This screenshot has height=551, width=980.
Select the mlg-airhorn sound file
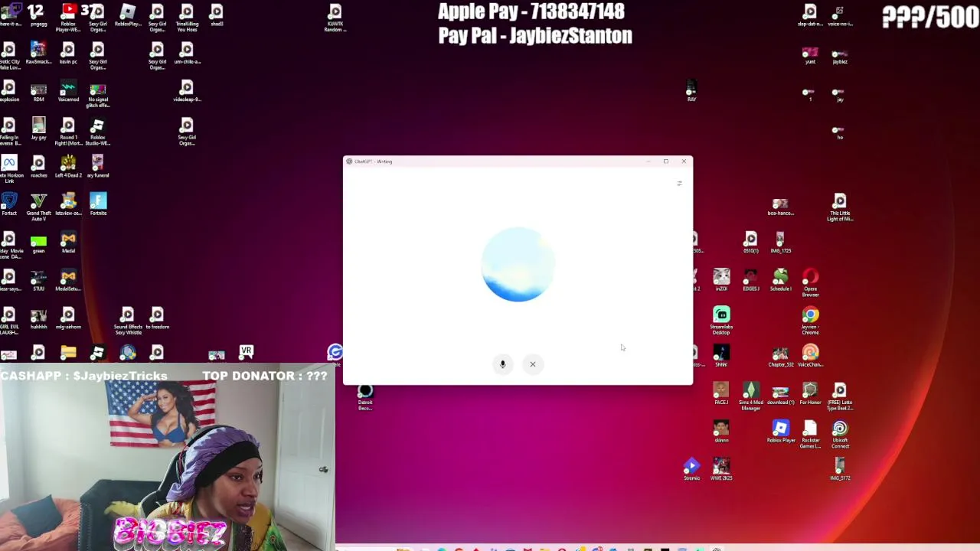point(68,318)
